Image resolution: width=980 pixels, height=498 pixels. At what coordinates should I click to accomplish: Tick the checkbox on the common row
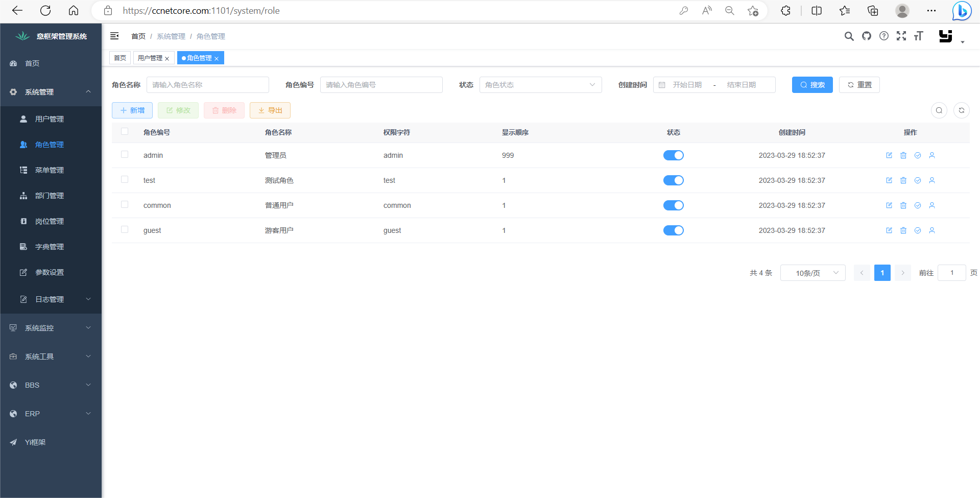coord(125,204)
